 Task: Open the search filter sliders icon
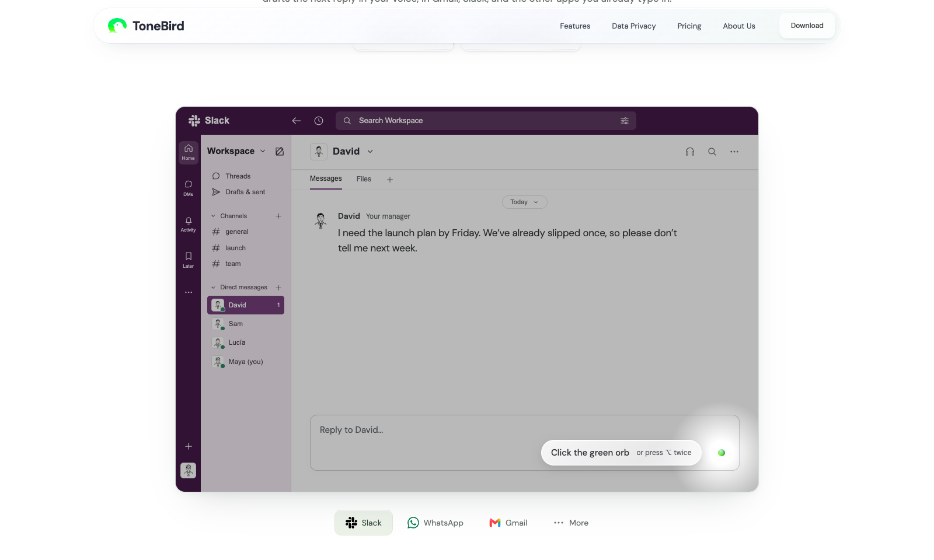tap(625, 121)
